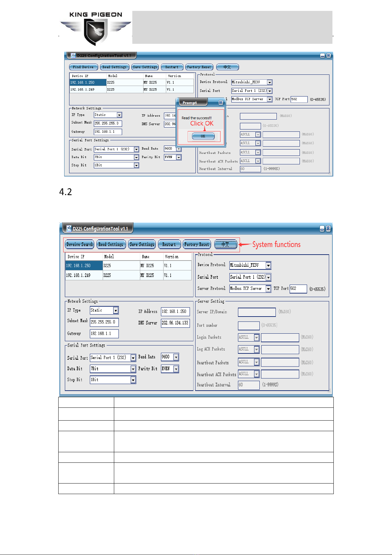Click DNS Server field in System functions window
The image size is (392, 555).
175,323
